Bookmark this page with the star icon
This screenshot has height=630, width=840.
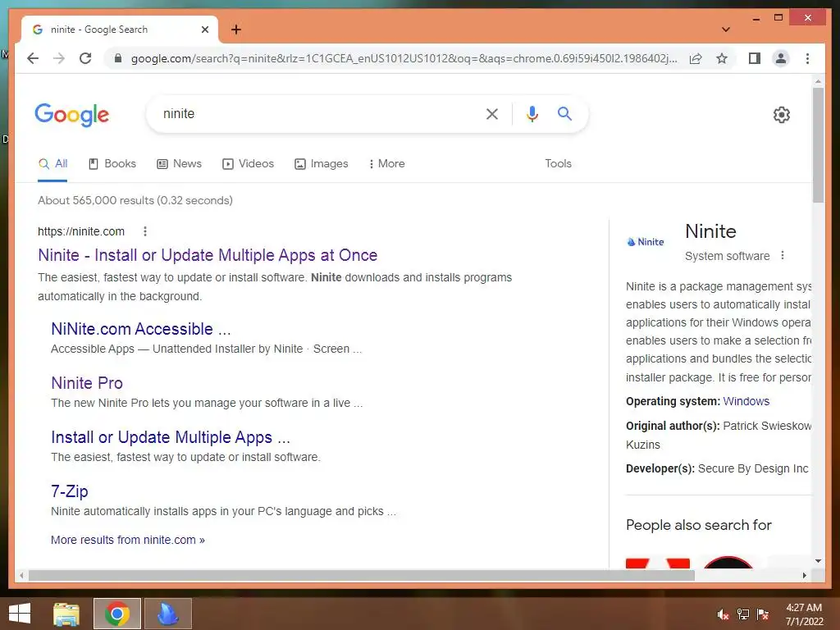722,58
